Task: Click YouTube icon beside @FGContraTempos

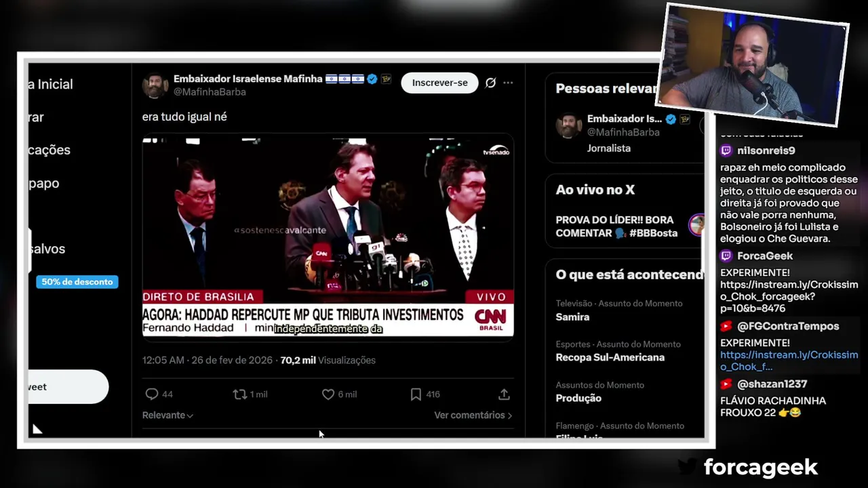Action: pyautogui.click(x=726, y=326)
